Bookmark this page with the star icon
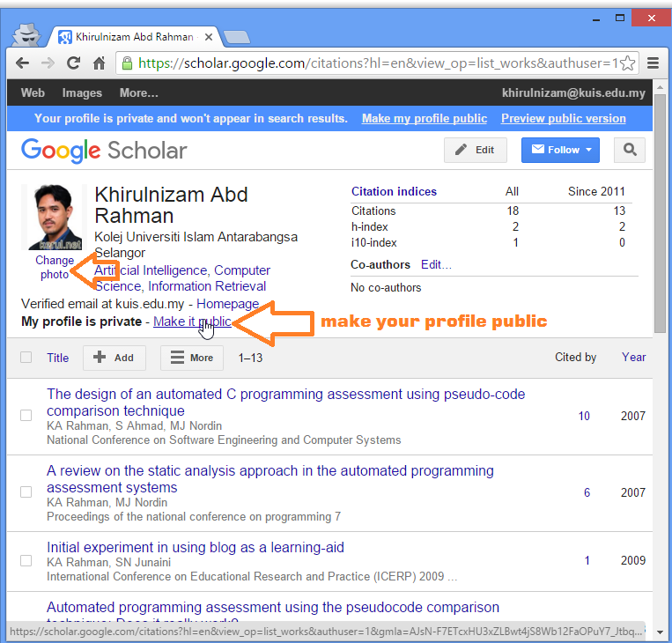Screen dimensions: 672x643 coord(627,63)
